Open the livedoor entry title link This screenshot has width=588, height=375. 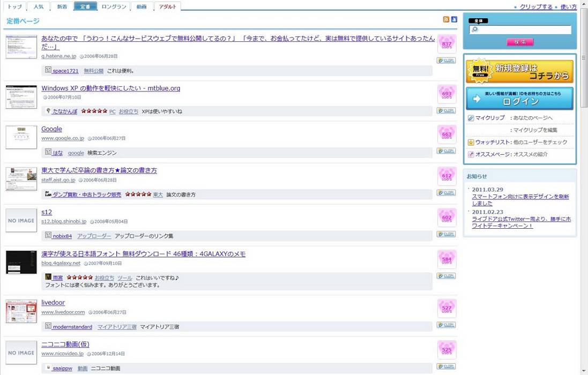53,303
